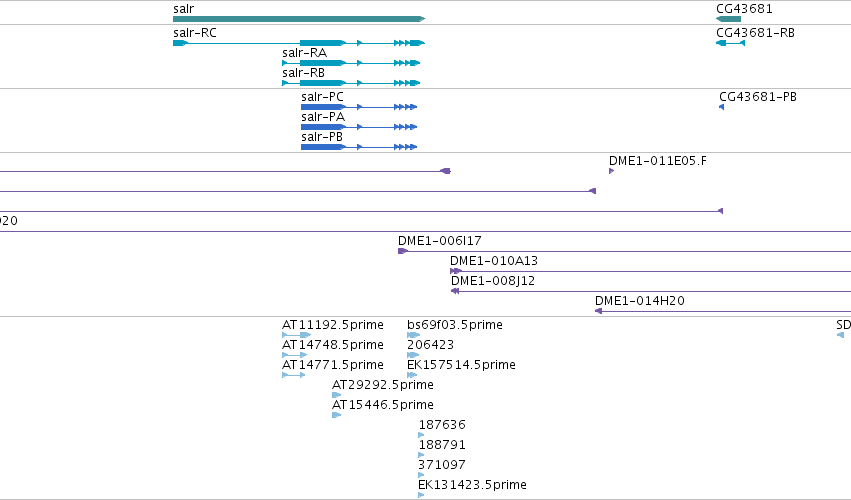Click the AT11192.5prime EST glyph

(x=296, y=335)
